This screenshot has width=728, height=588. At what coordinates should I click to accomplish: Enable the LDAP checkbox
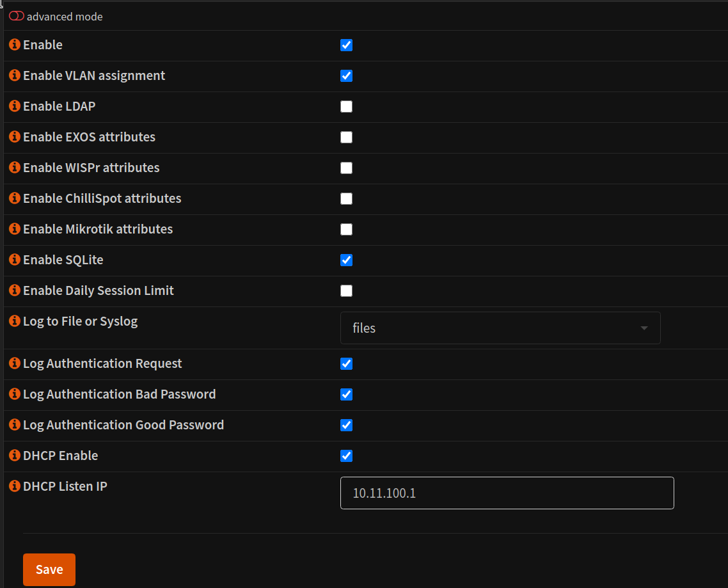tap(346, 106)
